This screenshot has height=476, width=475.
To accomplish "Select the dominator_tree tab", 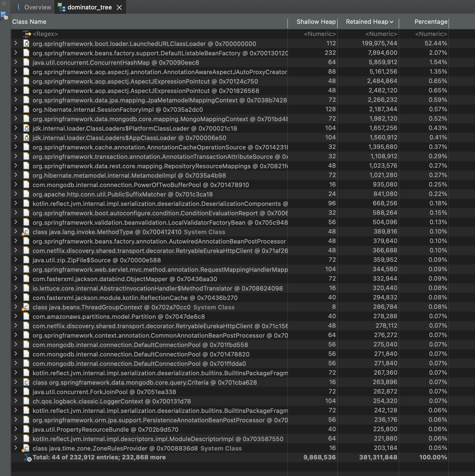I will [x=89, y=7].
